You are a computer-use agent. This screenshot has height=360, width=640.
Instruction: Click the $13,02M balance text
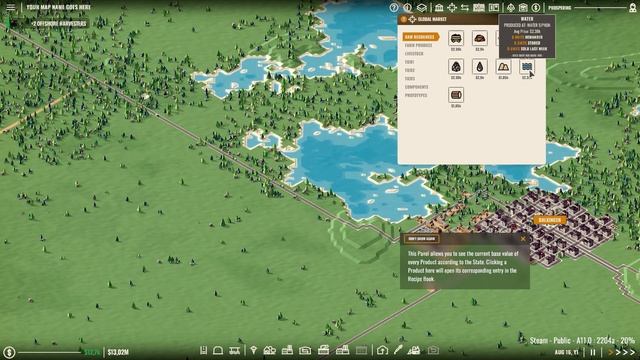click(118, 352)
